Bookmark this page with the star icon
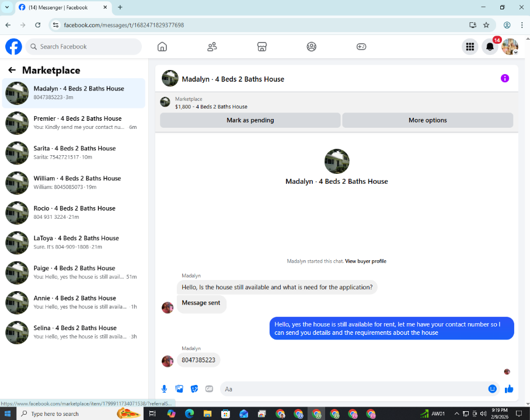This screenshot has height=420, width=530. click(486, 25)
